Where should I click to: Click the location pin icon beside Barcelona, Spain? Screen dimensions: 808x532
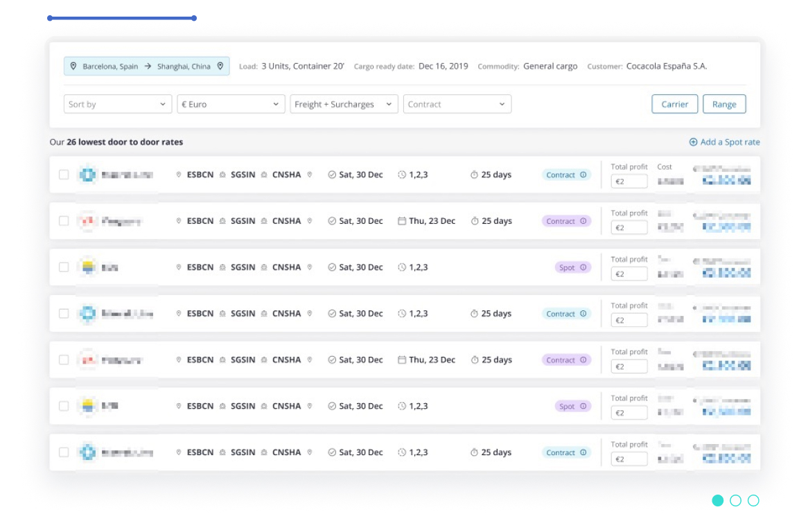(x=74, y=66)
